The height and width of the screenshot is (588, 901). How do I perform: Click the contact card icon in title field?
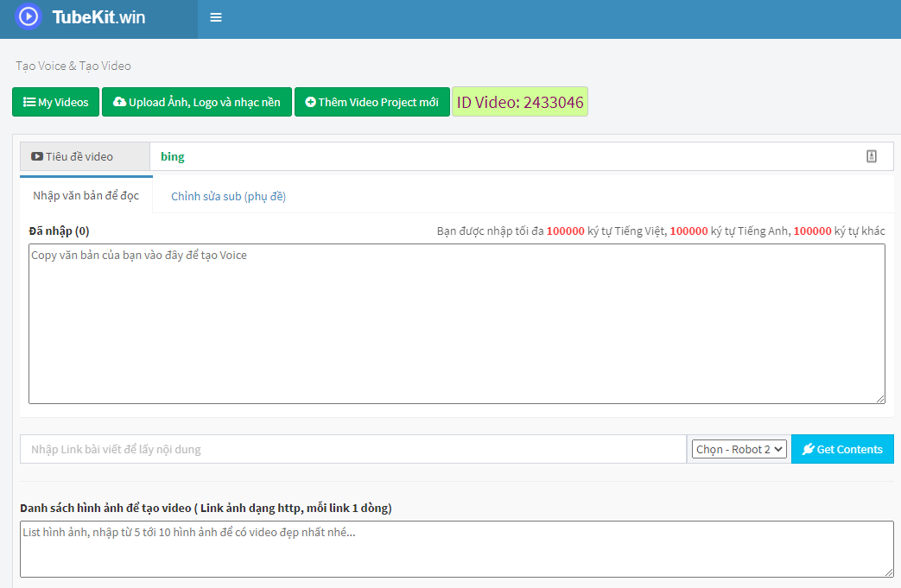click(871, 156)
